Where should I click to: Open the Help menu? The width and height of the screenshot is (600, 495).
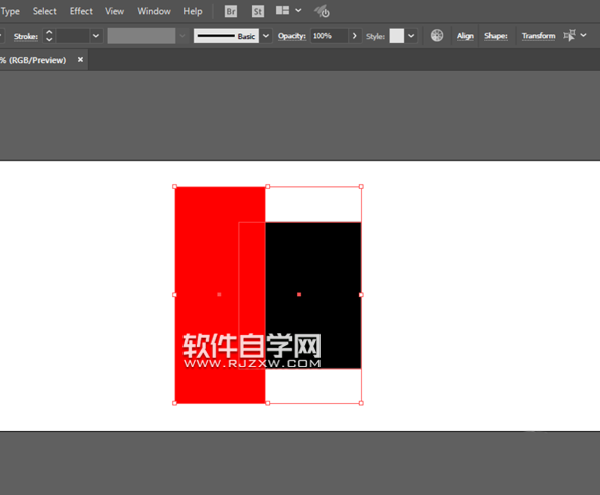(193, 11)
